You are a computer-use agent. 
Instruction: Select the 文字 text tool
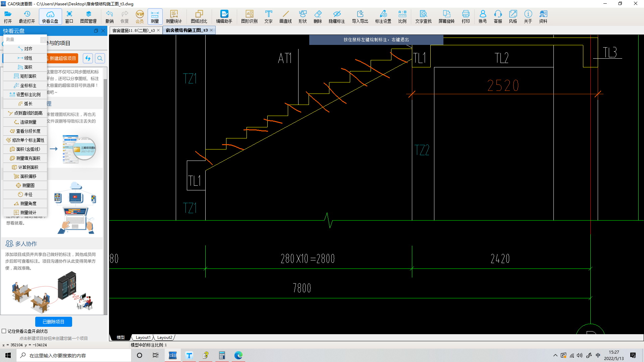(x=268, y=16)
